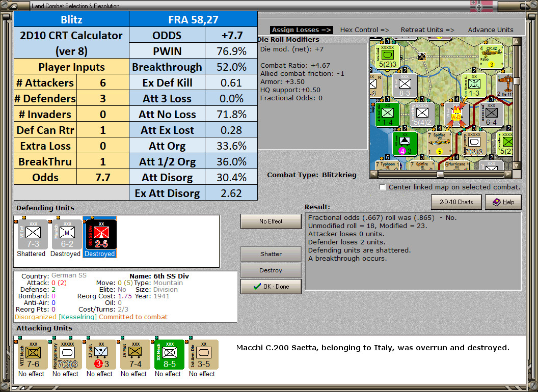Click the Breakthrough value "52.0%"

231,67
